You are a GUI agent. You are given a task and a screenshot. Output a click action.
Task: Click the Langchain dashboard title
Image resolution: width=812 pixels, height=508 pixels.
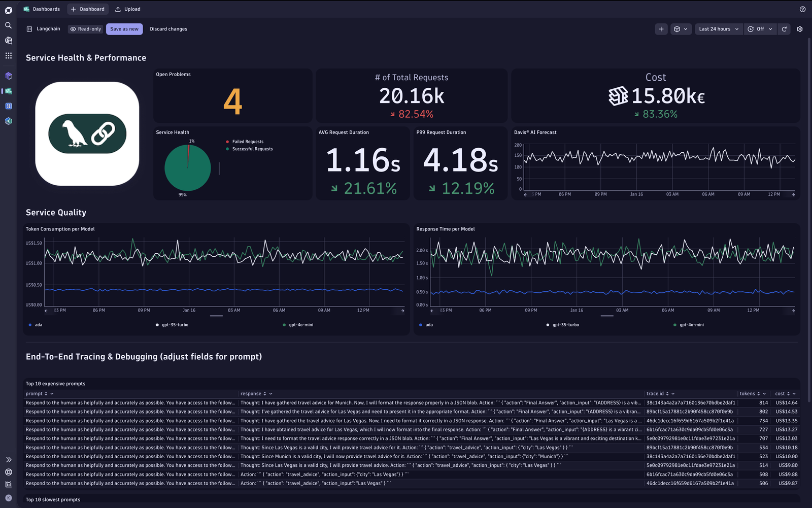[x=48, y=29]
